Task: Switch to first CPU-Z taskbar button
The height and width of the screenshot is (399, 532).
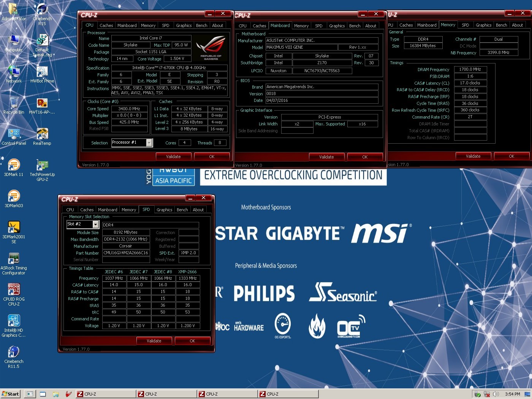Action: [x=105, y=394]
